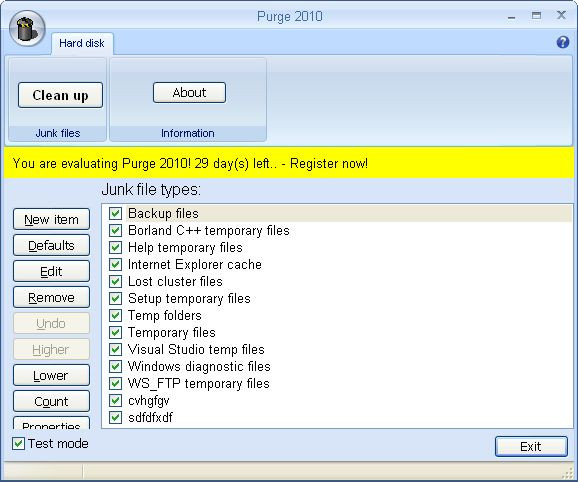Open the About dialog

coord(189,92)
